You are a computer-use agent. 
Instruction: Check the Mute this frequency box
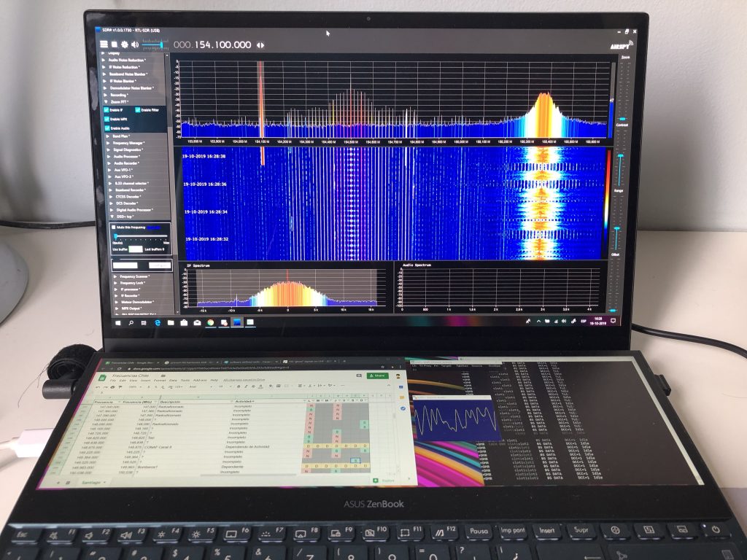click(x=114, y=227)
